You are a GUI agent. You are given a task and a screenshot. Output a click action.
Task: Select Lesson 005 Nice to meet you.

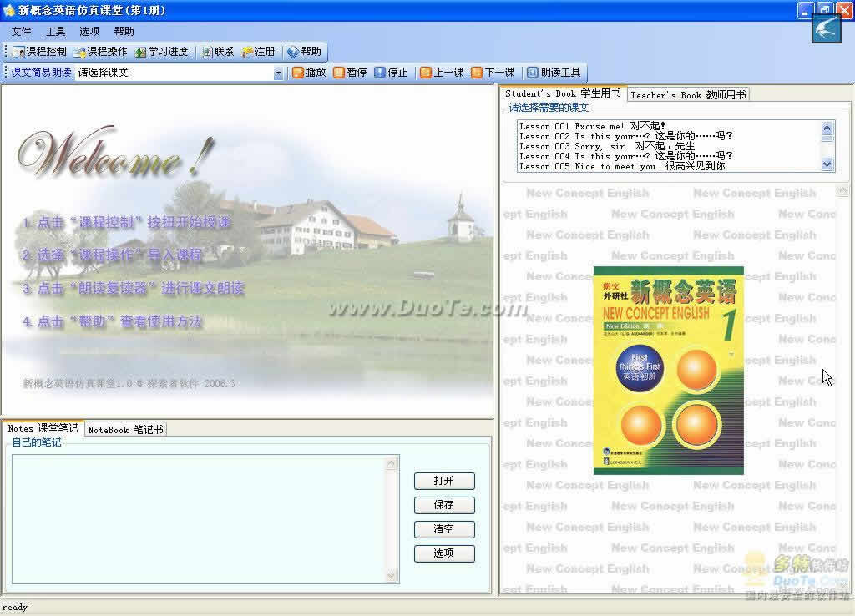622,166
